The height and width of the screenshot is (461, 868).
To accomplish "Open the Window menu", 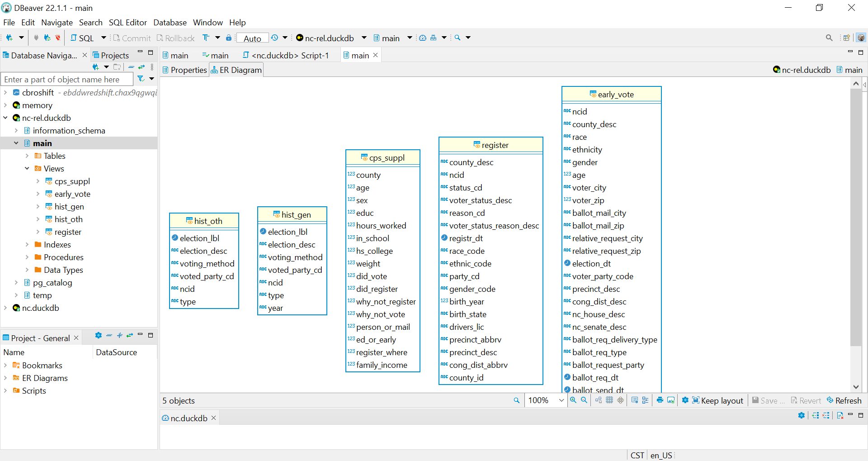I will click(208, 23).
